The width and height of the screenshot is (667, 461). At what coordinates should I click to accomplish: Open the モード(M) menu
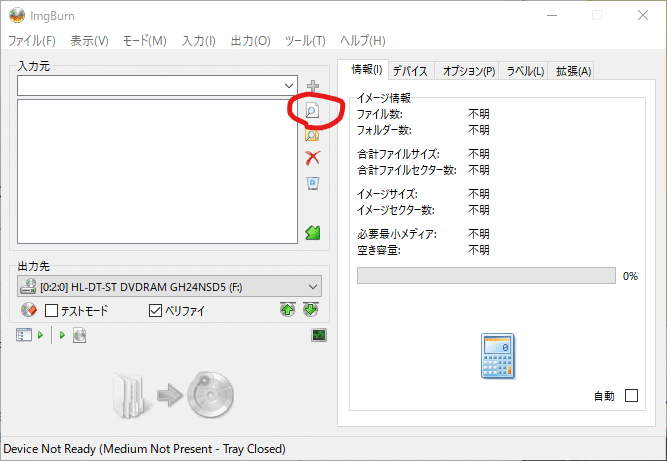point(145,41)
